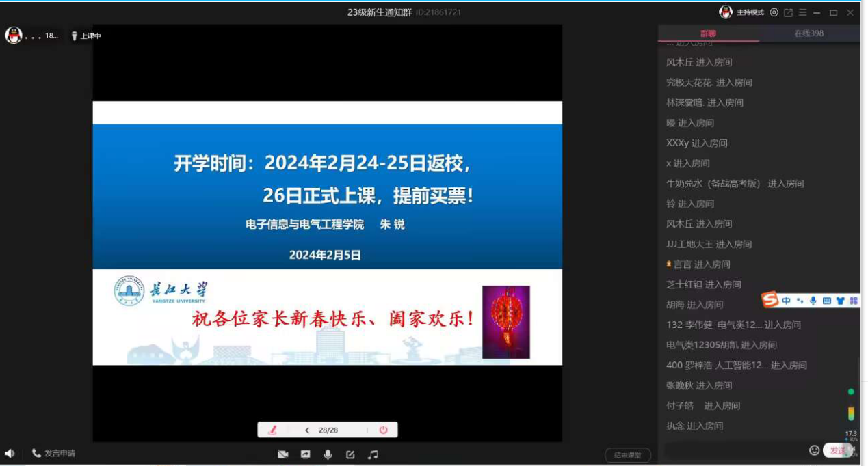
Task: Go to the previous slide
Action: [307, 430]
